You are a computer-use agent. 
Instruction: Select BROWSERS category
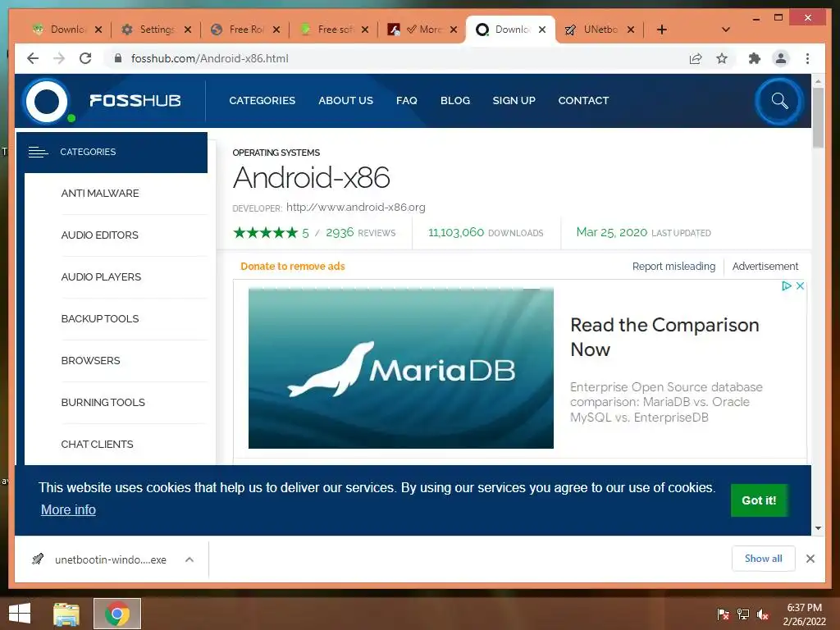click(x=90, y=361)
